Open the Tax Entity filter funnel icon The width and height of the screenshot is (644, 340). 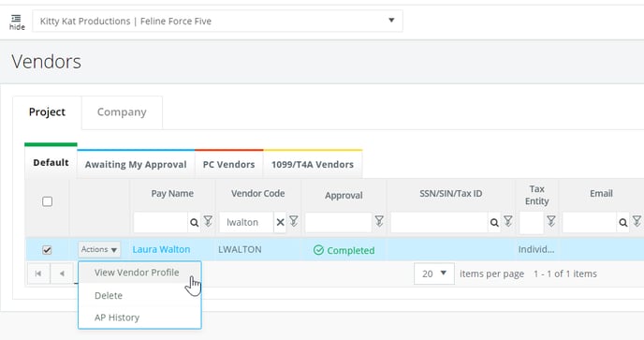tap(551, 221)
